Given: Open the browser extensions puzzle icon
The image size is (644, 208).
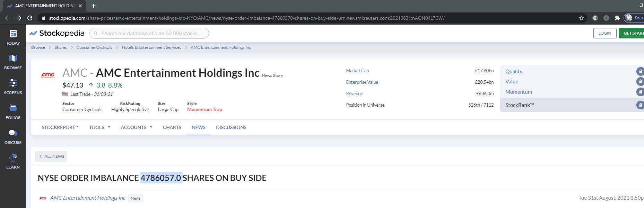Looking at the screenshot, I should 617,18.
